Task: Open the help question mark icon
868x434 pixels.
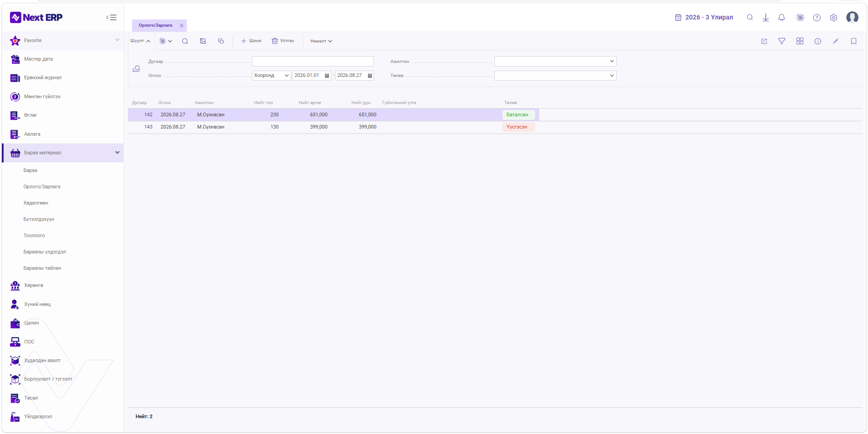Action: click(x=817, y=18)
